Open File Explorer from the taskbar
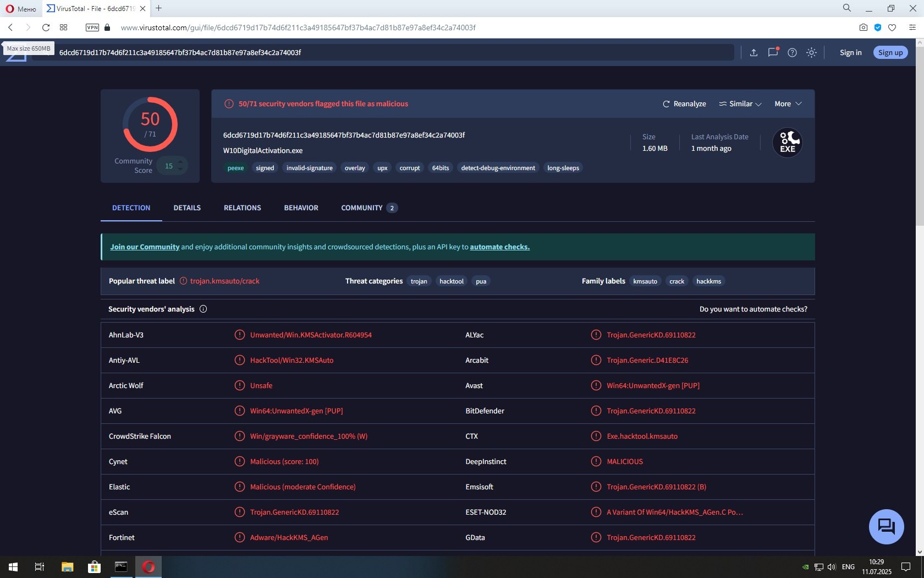 pyautogui.click(x=67, y=567)
